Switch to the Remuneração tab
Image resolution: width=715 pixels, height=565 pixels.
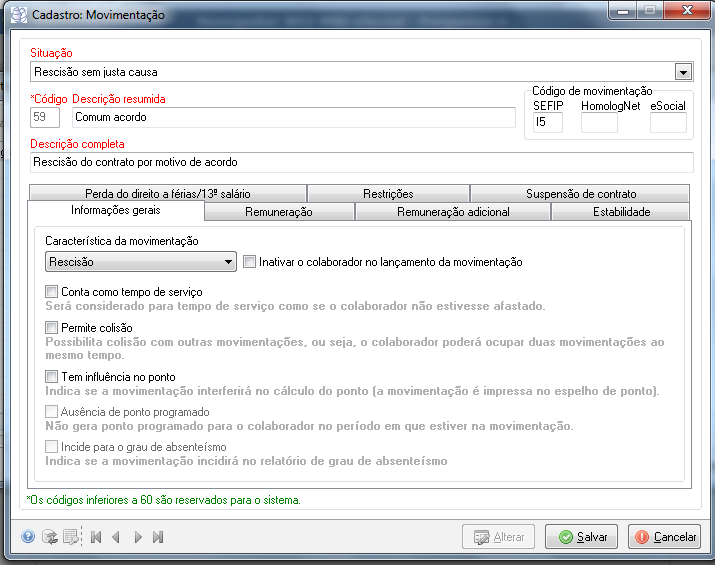pos(279,212)
